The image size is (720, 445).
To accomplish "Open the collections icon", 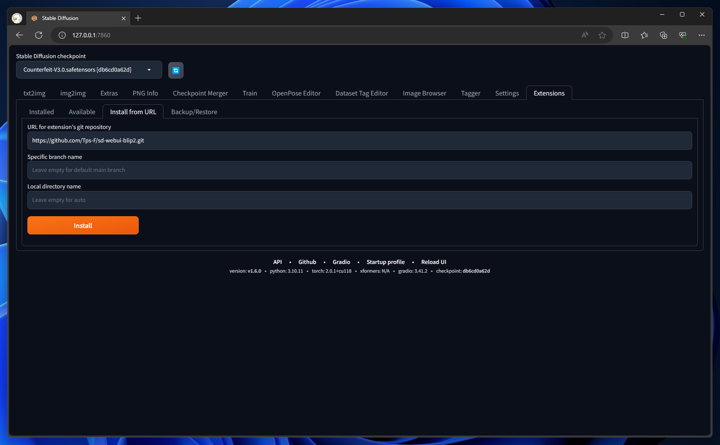I will pos(663,35).
